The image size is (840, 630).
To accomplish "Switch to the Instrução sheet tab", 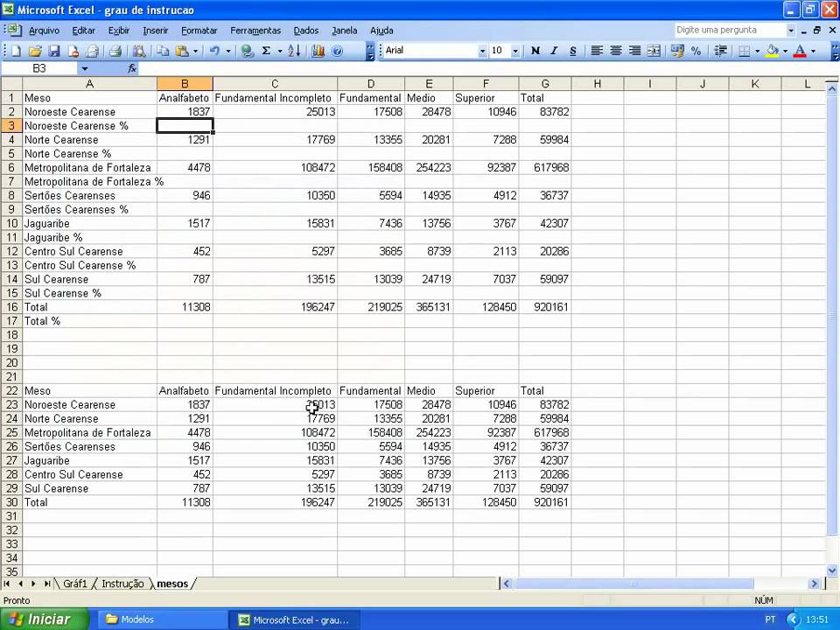I will click(x=122, y=584).
